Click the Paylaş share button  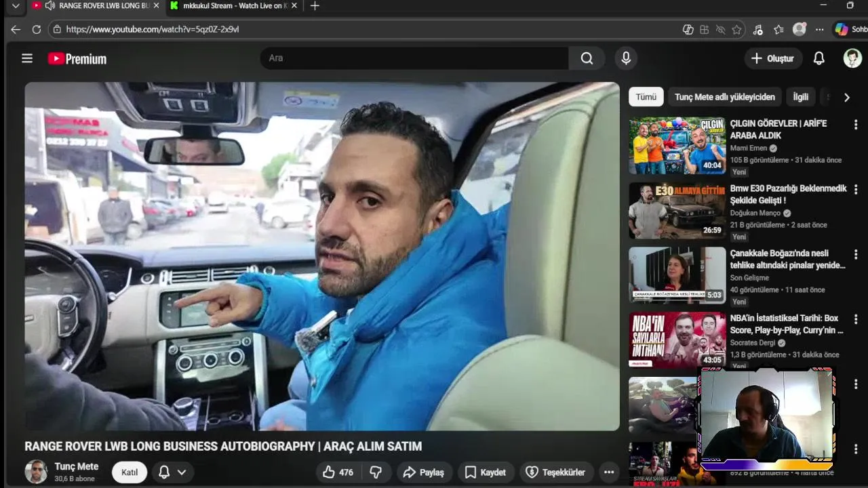click(424, 472)
